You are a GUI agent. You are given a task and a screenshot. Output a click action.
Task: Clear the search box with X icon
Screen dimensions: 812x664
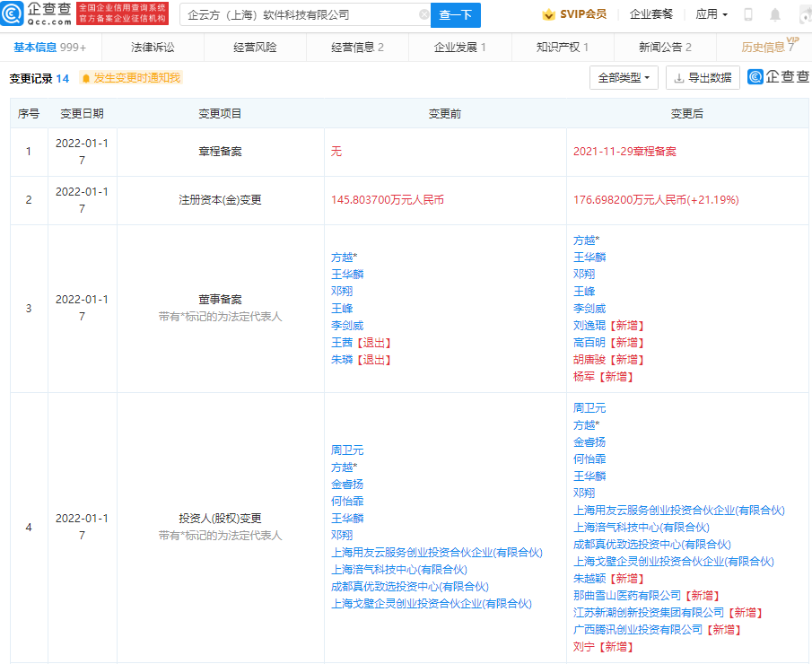coord(423,14)
